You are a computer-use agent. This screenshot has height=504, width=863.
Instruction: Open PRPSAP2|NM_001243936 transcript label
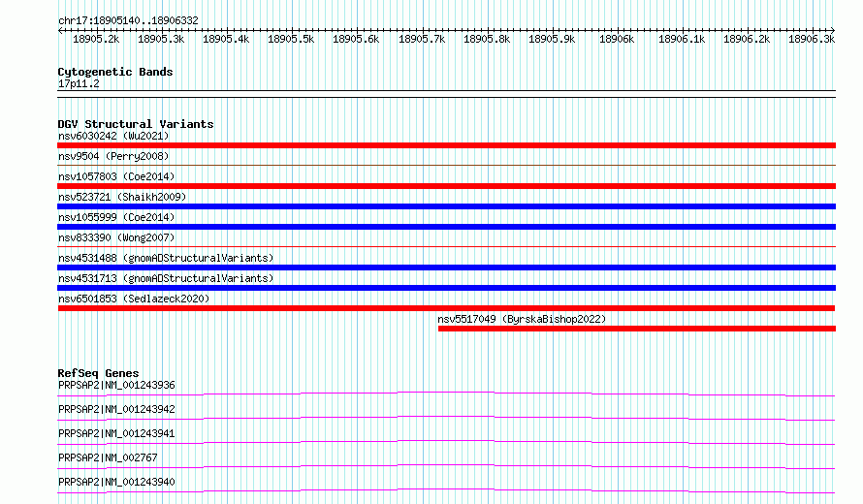(116, 385)
